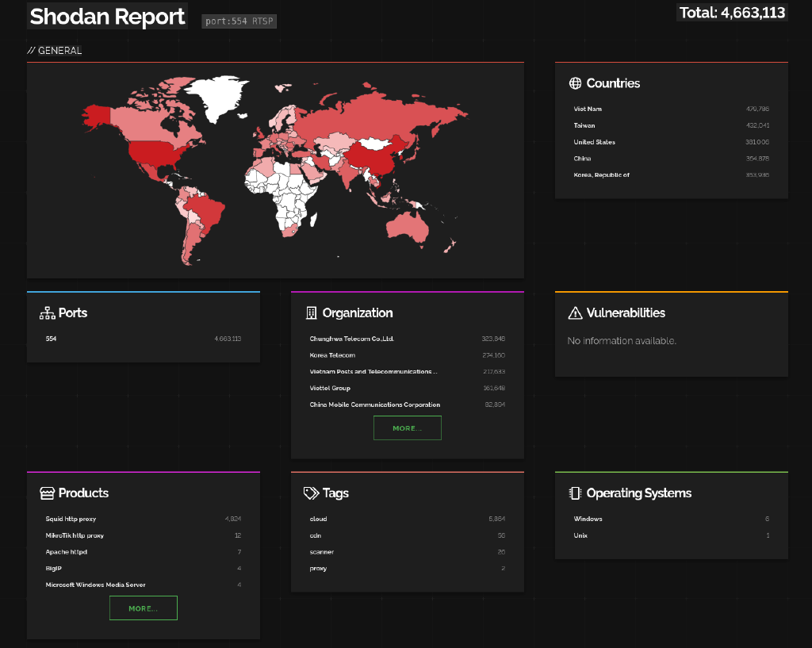Click the tag icon beside Tags
This screenshot has height=648, width=812.
(312, 493)
